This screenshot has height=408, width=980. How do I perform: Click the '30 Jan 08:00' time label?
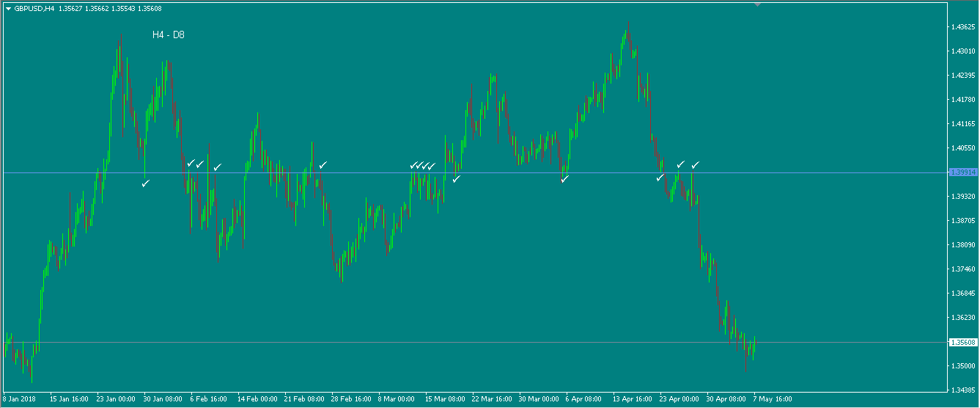point(163,400)
